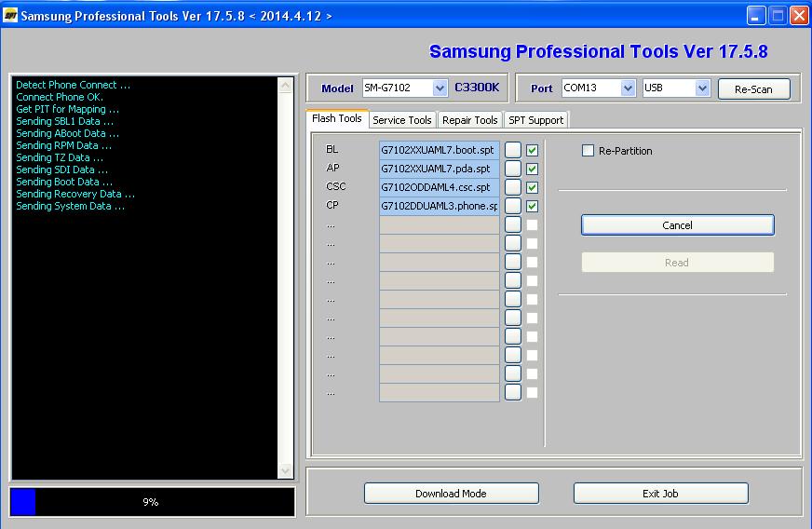Click the log scrollbar down arrow
The height and width of the screenshot is (529, 812).
point(285,470)
